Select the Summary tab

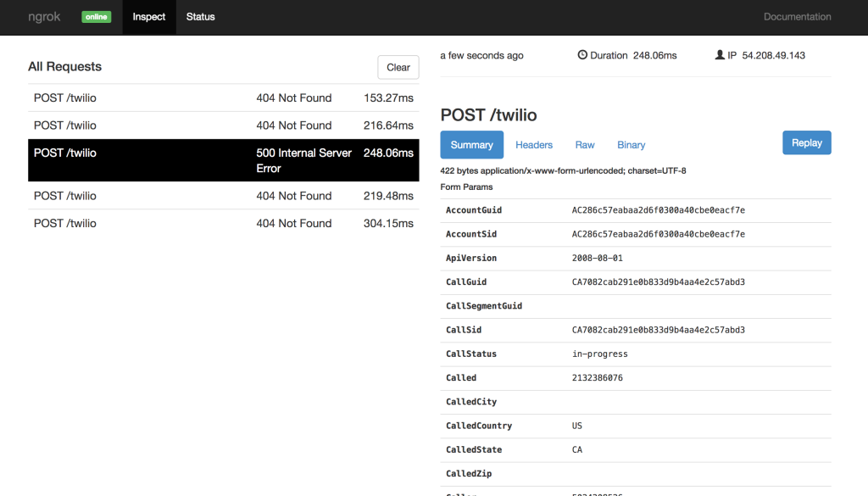(471, 144)
